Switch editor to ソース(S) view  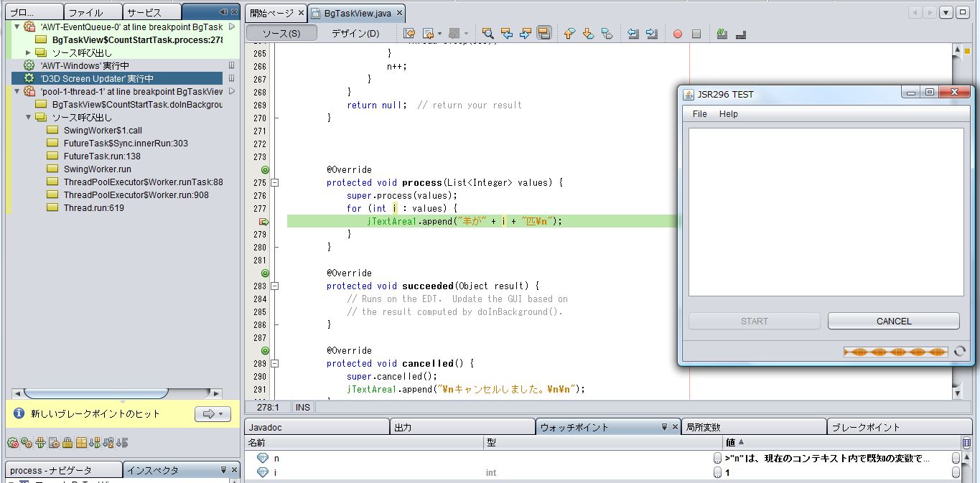coord(281,33)
